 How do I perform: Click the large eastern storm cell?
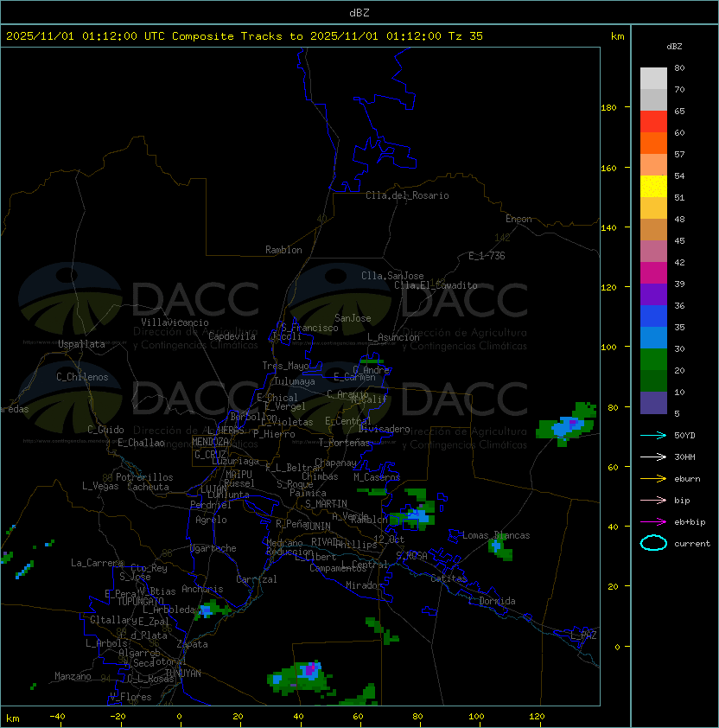(567, 425)
